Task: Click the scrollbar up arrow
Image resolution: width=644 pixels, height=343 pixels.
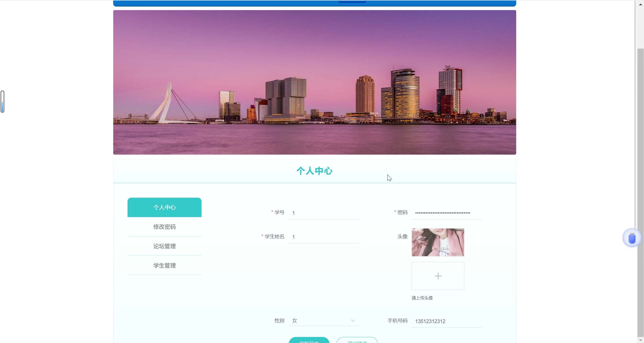Action: click(x=640, y=4)
